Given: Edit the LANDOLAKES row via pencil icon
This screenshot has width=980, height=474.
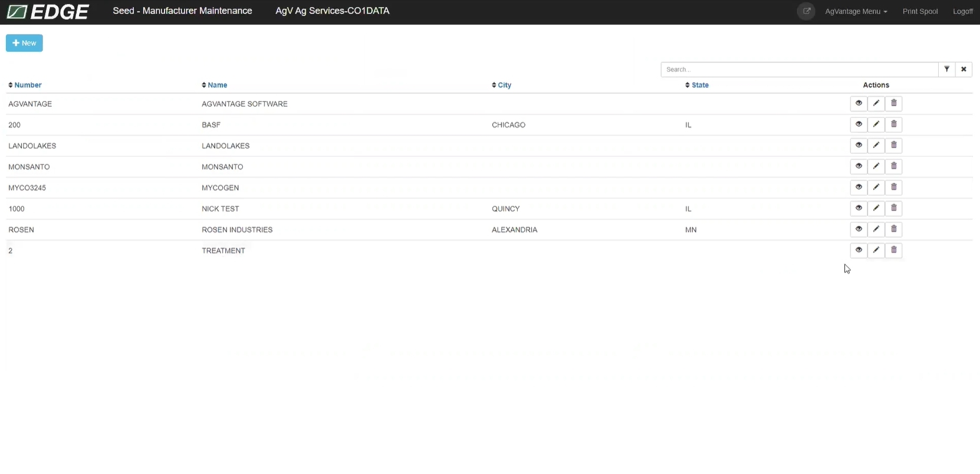Looking at the screenshot, I should click(876, 146).
